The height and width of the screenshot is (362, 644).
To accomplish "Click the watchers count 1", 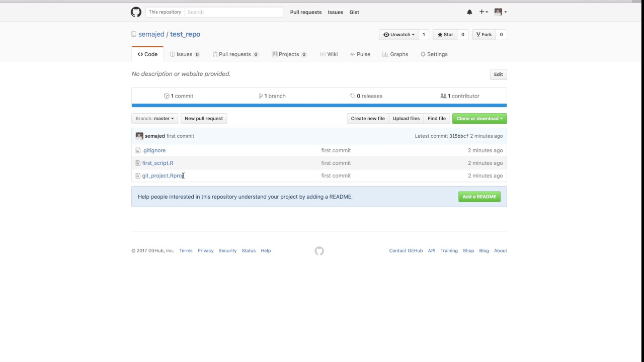I will point(424,35).
